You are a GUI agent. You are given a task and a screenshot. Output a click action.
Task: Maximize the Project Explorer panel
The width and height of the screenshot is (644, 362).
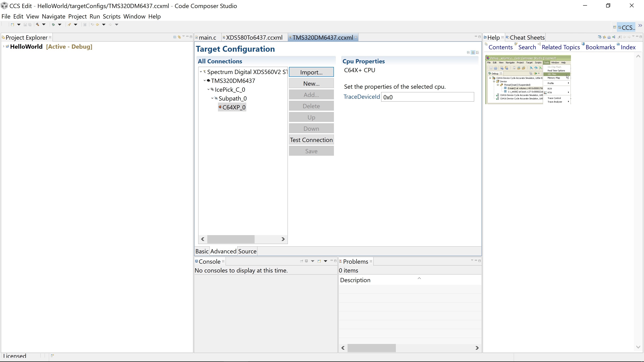pyautogui.click(x=191, y=37)
